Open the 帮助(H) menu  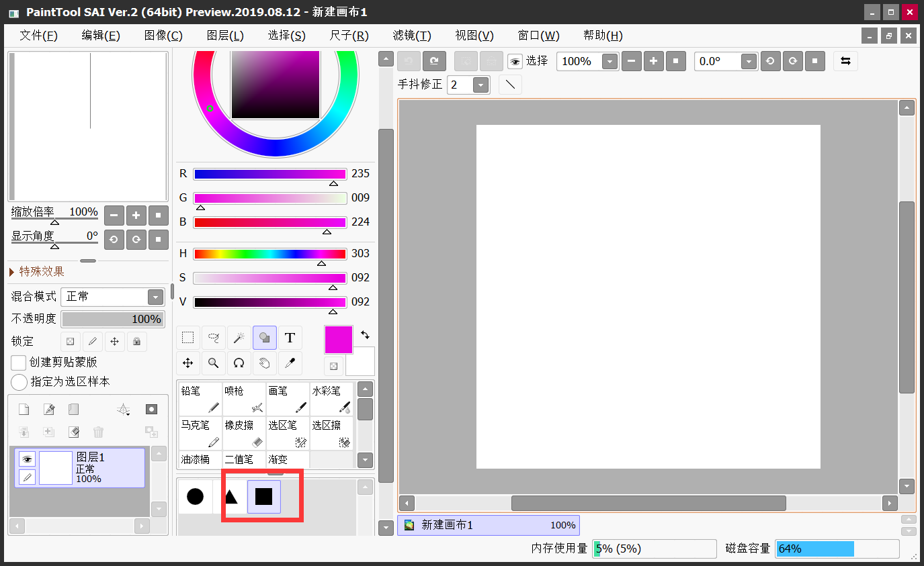click(x=603, y=36)
